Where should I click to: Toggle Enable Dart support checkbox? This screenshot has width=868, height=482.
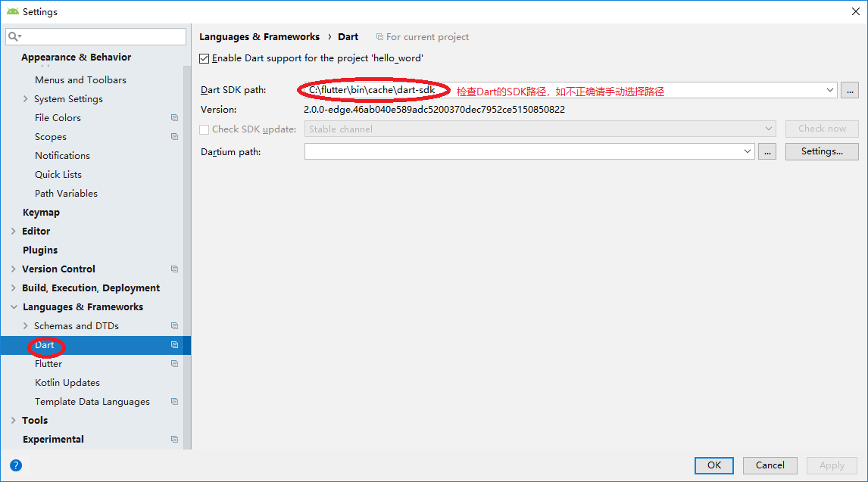pos(205,58)
